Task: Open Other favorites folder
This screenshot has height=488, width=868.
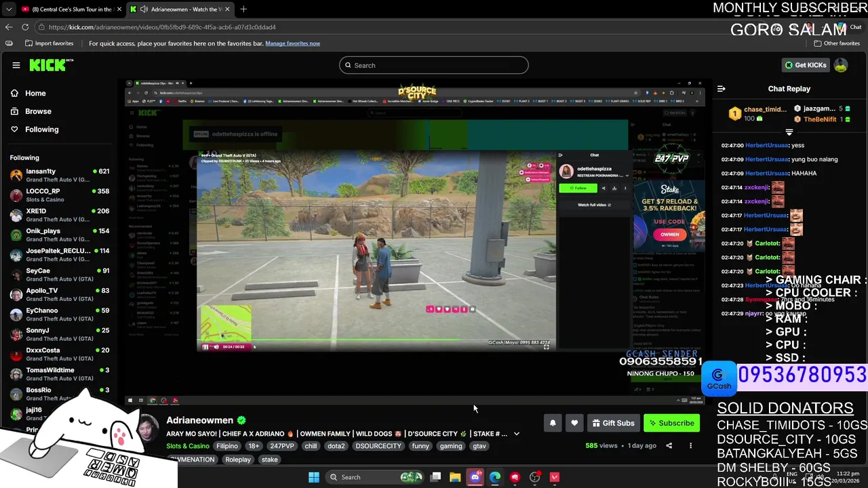Action: (x=837, y=43)
